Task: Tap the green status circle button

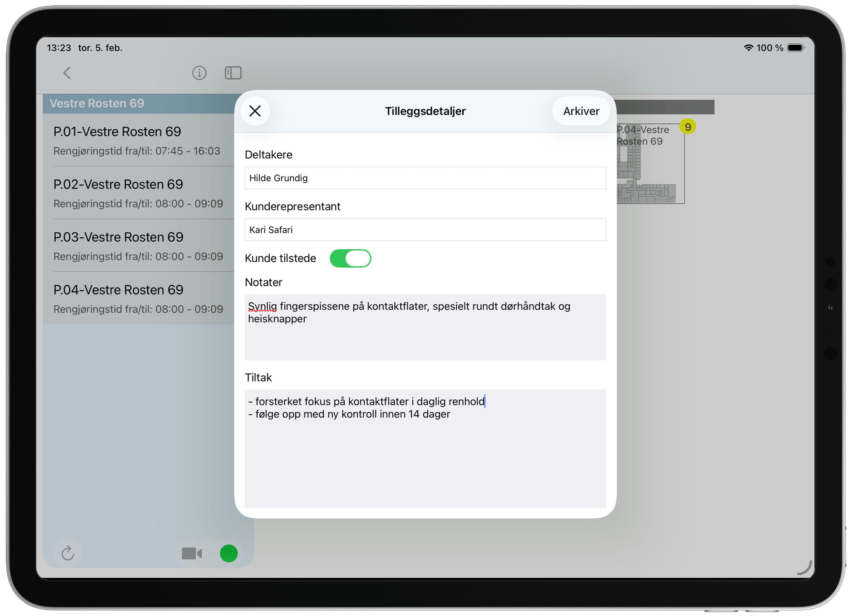Action: coord(228,553)
